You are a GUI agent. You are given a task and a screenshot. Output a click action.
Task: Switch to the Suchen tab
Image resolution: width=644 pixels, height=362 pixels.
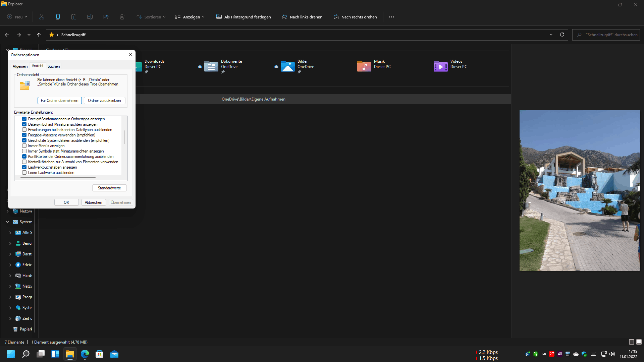tap(54, 66)
